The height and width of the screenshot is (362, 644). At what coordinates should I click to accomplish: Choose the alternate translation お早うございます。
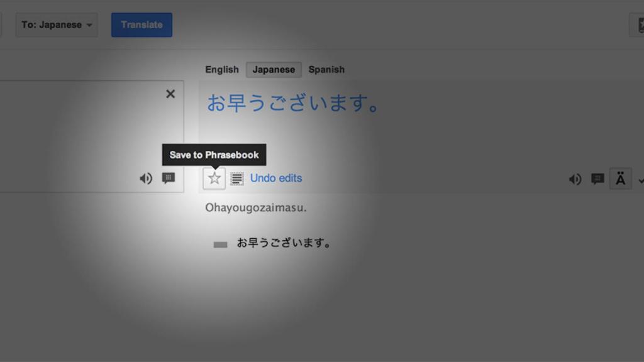coord(283,243)
